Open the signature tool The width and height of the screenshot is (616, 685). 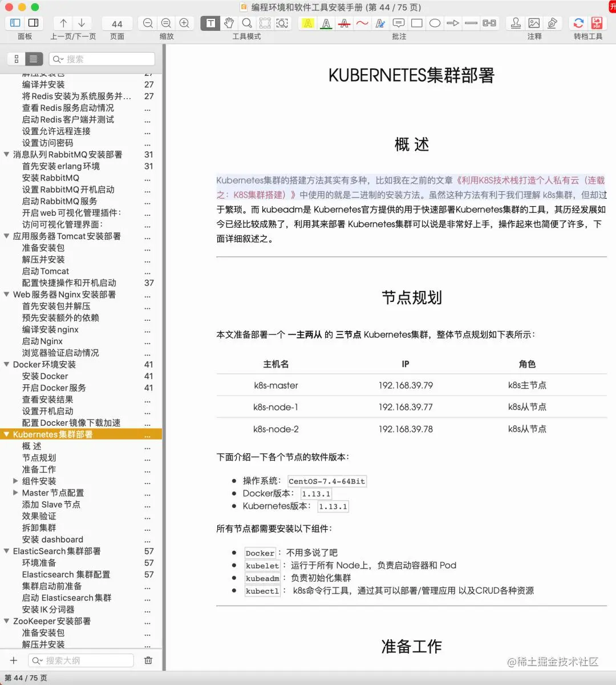click(x=552, y=23)
